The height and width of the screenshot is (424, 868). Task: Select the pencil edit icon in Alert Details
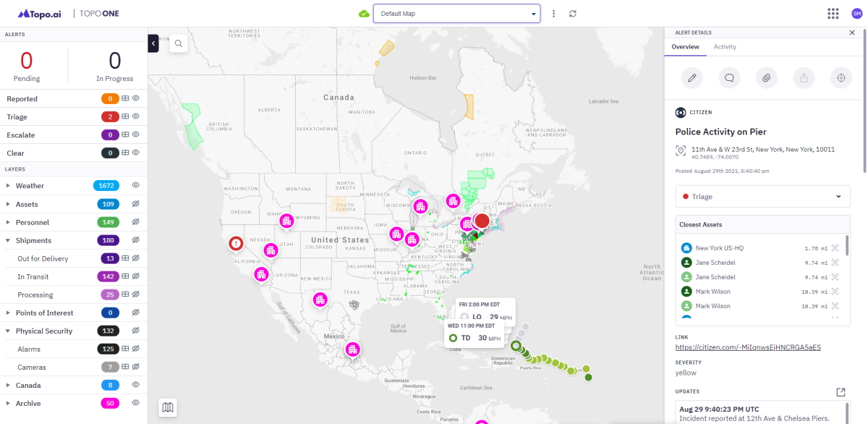click(x=692, y=77)
